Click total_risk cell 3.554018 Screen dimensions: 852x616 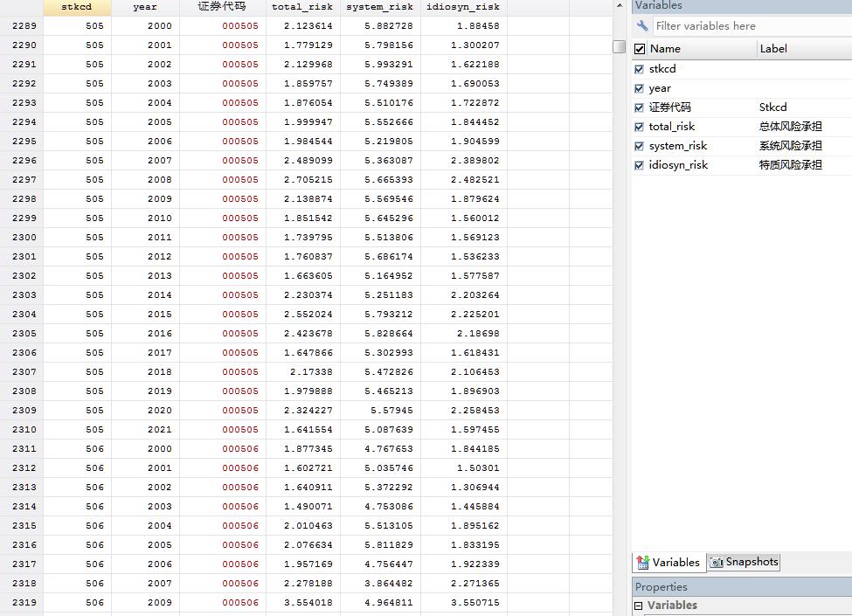click(303, 602)
